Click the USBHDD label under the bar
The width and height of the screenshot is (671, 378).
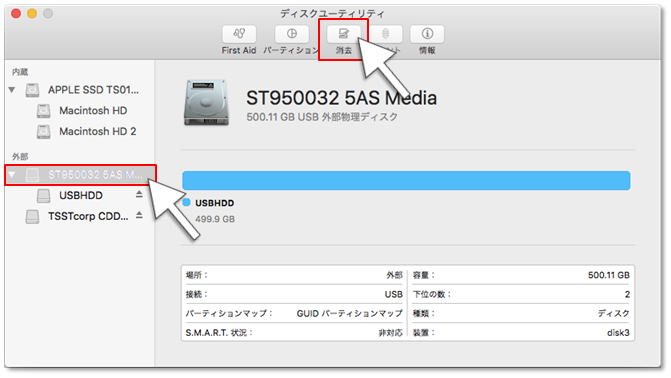pyautogui.click(x=214, y=203)
